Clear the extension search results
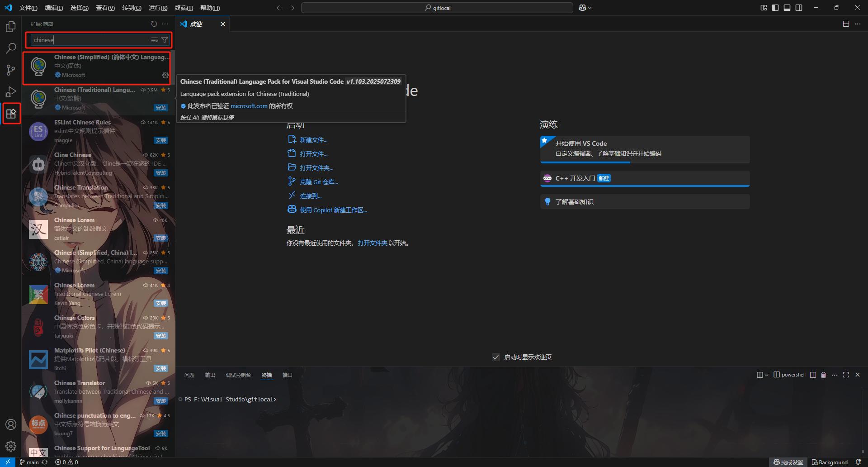Image resolution: width=868 pixels, height=467 pixels. [x=155, y=40]
